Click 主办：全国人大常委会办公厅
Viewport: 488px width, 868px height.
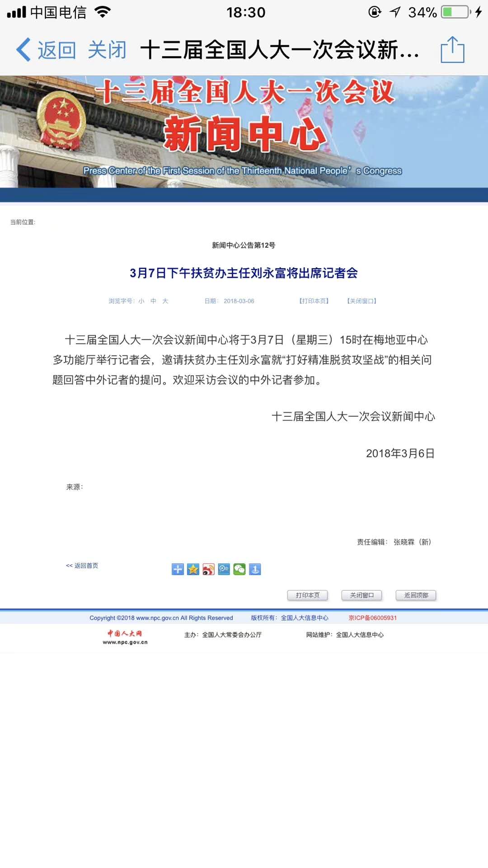[x=223, y=635]
